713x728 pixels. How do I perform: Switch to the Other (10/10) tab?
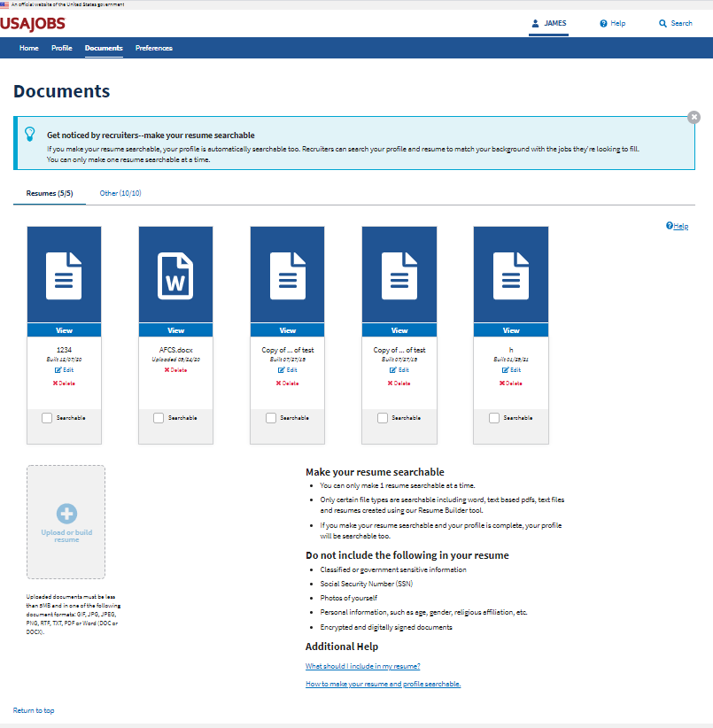point(120,193)
